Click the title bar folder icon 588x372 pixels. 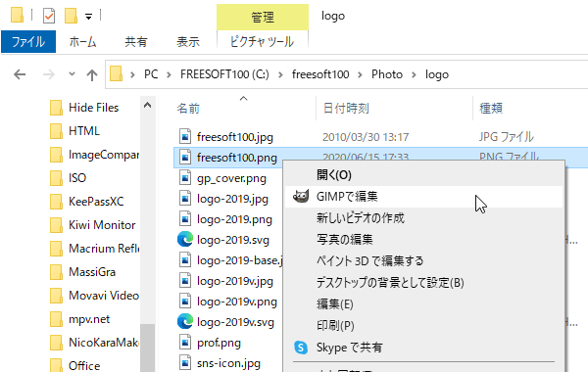pos(17,15)
